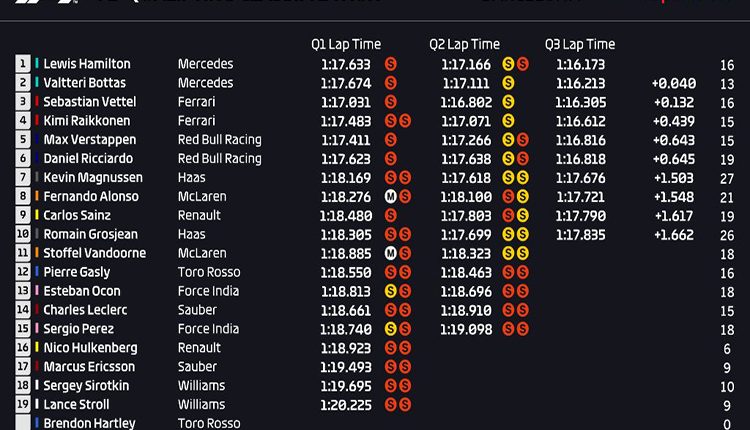Click the yellow S tyre icon in Esteban Ocon's Q1 row
The width and height of the screenshot is (750, 430).
point(390,291)
